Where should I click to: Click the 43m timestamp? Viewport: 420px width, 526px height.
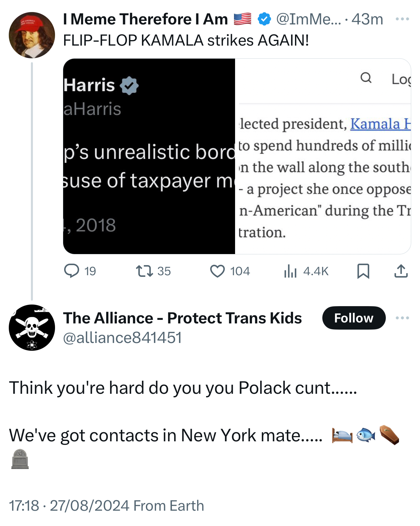367,19
